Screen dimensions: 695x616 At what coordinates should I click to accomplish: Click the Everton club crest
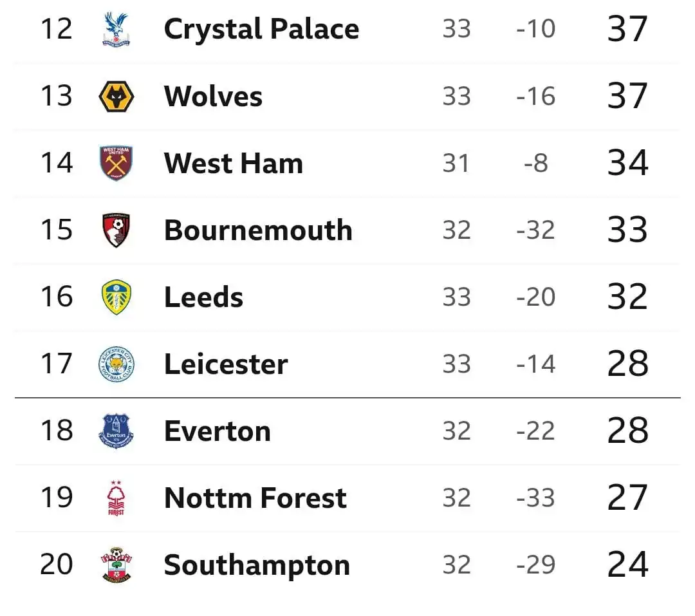pos(116,431)
